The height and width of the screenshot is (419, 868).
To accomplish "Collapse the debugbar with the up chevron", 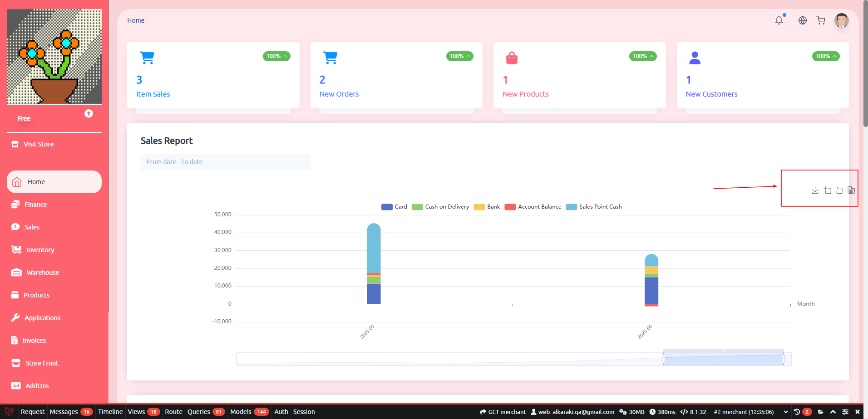I will [833, 412].
